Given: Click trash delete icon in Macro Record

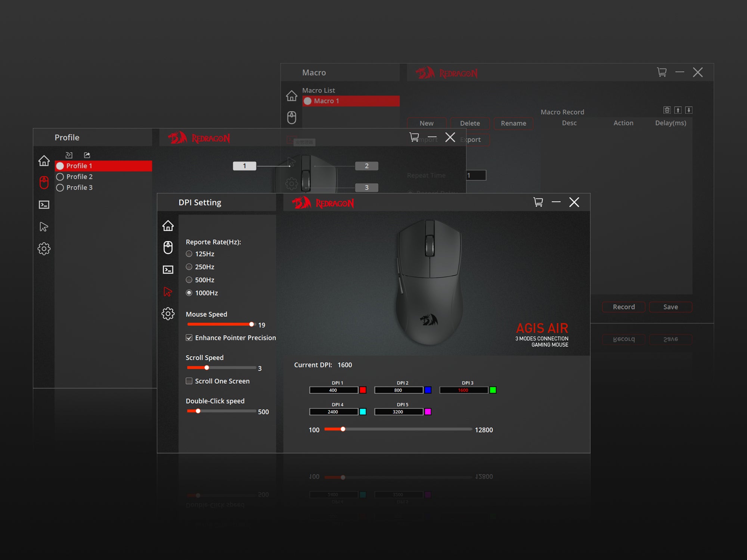Looking at the screenshot, I should [667, 110].
